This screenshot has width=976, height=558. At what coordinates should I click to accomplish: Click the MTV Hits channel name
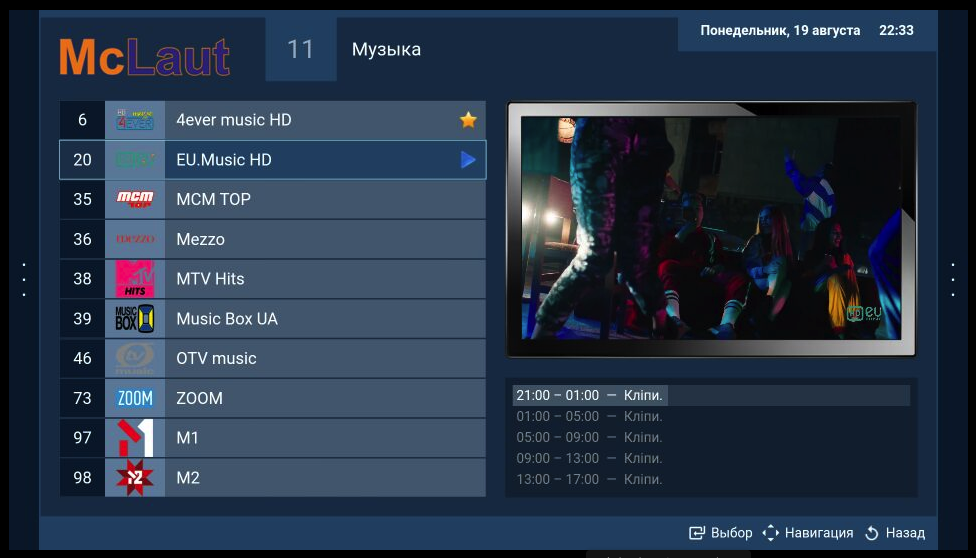click(210, 278)
